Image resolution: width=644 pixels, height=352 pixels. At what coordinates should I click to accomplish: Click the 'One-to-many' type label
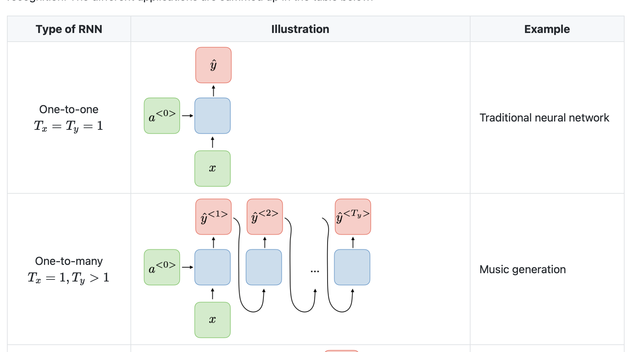(x=69, y=261)
